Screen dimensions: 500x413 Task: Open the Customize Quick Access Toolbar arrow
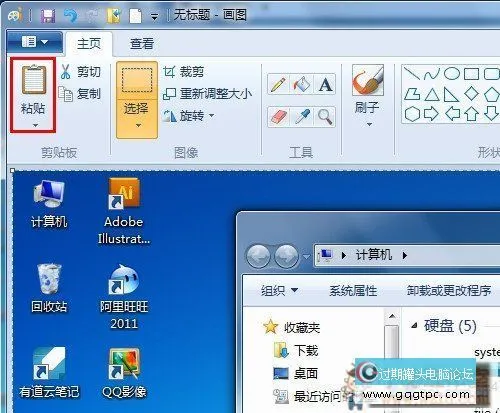click(154, 16)
